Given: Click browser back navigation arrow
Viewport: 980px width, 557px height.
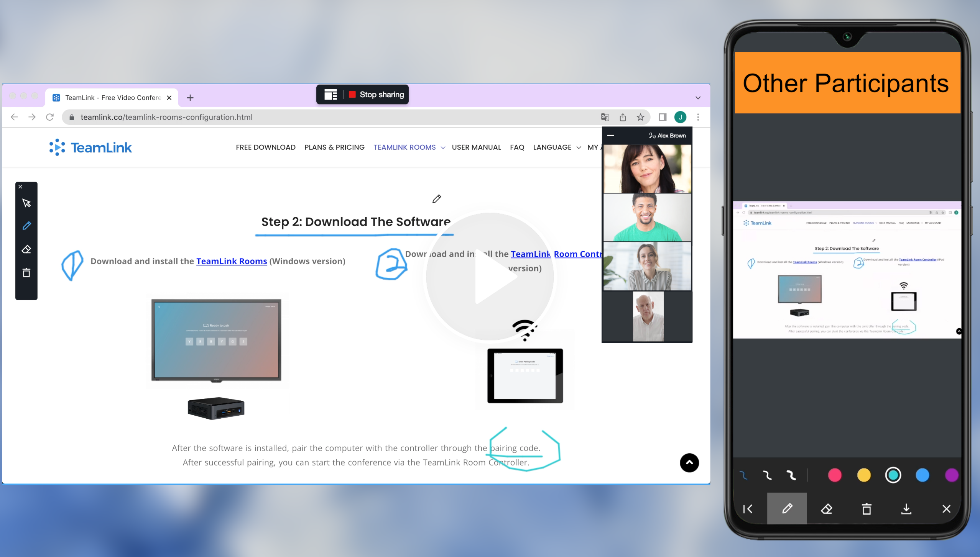Looking at the screenshot, I should (14, 117).
